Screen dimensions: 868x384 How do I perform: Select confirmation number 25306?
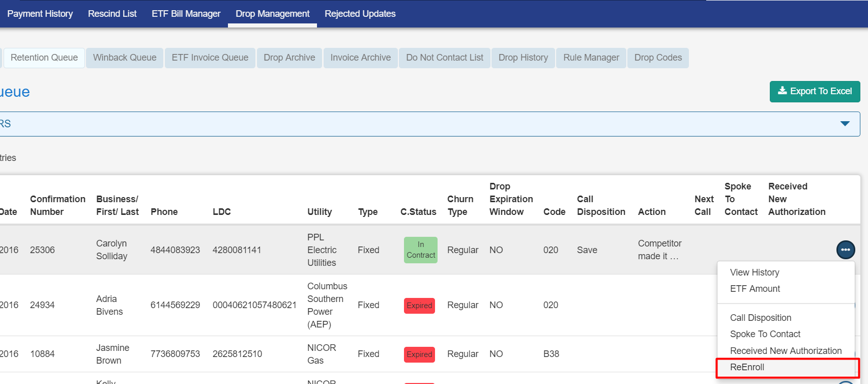42,250
